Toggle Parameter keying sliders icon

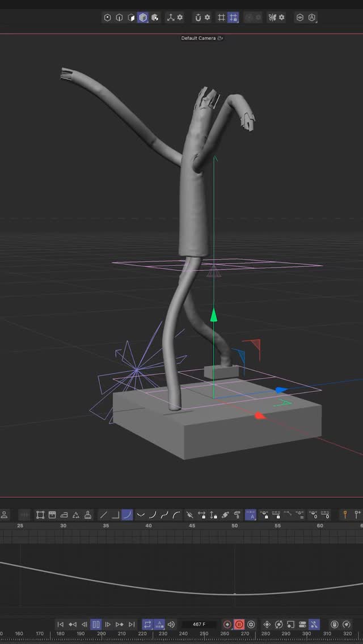[x=302, y=624]
